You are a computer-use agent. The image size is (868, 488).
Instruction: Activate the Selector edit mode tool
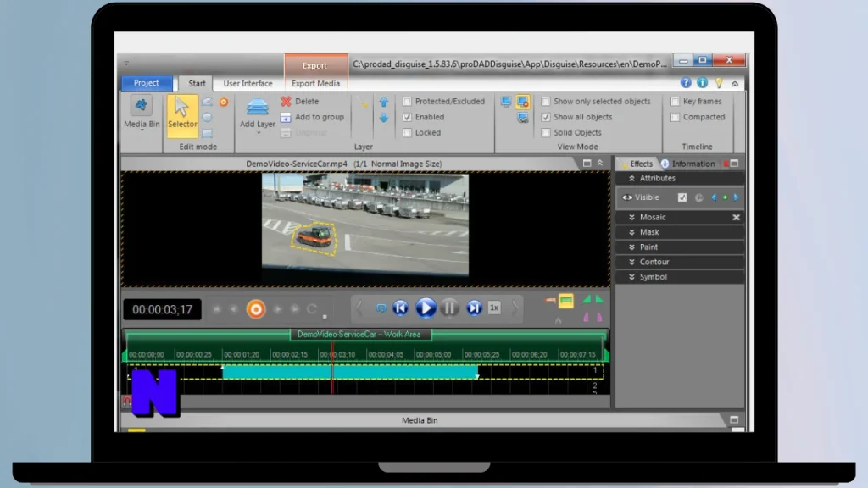(182, 115)
